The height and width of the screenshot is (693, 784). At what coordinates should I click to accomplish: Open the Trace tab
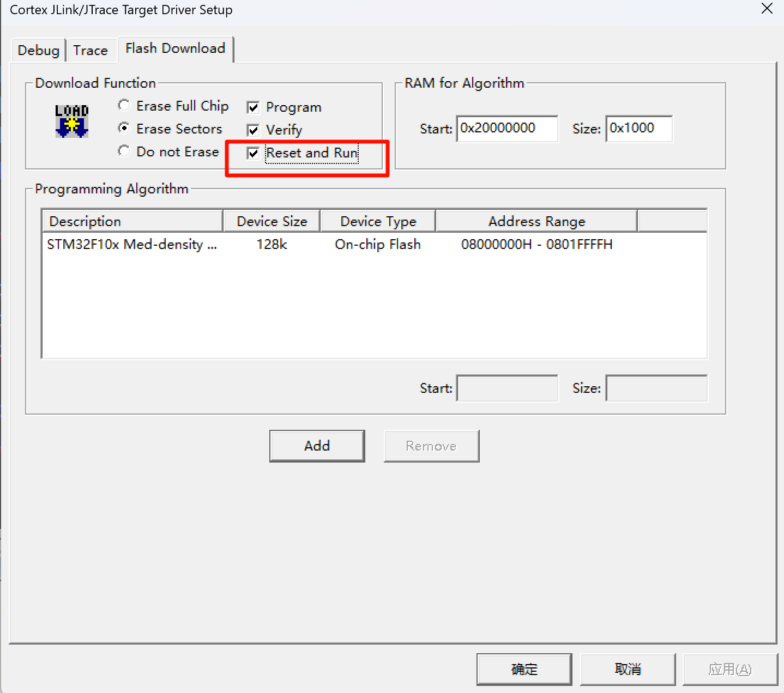tap(91, 51)
